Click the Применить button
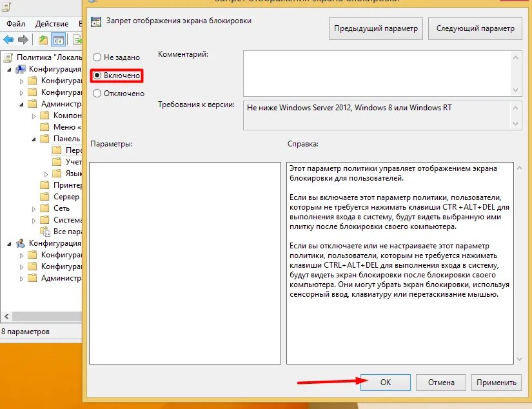Screen dimensions: 532x409 (497, 383)
